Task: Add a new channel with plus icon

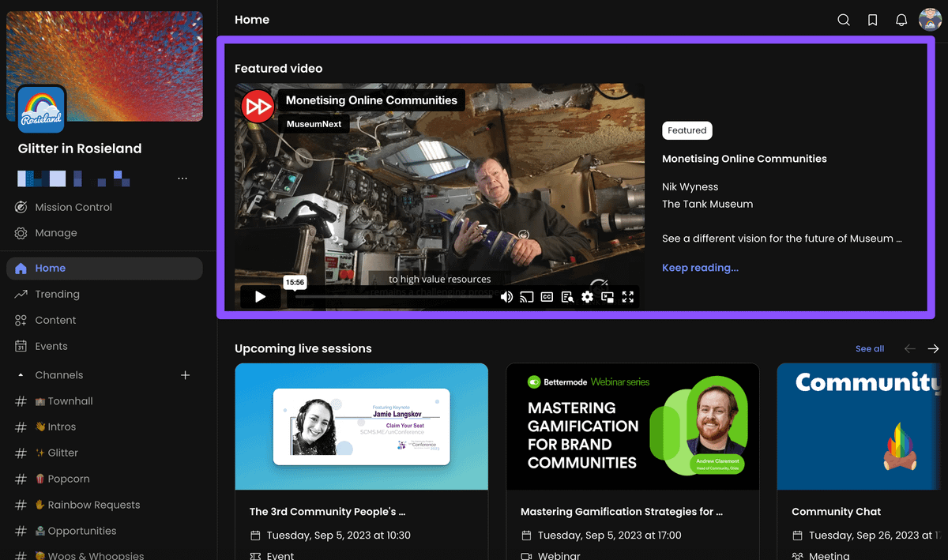Action: click(185, 375)
